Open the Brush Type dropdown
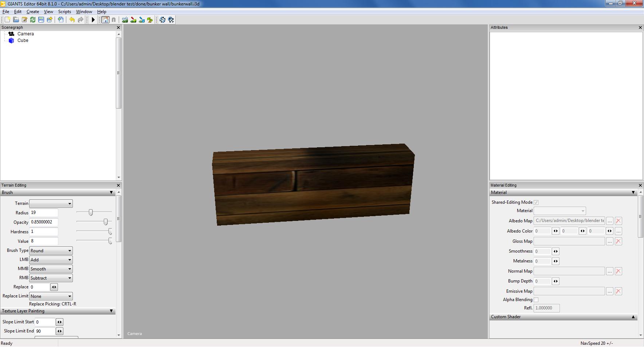Viewport: 644px width, 347px height. (51, 251)
